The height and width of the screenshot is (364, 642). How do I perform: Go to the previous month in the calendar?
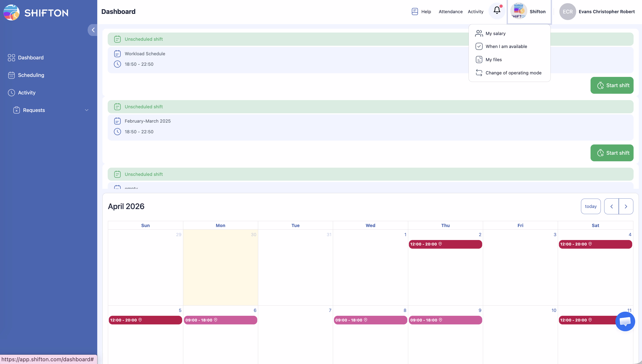611,206
